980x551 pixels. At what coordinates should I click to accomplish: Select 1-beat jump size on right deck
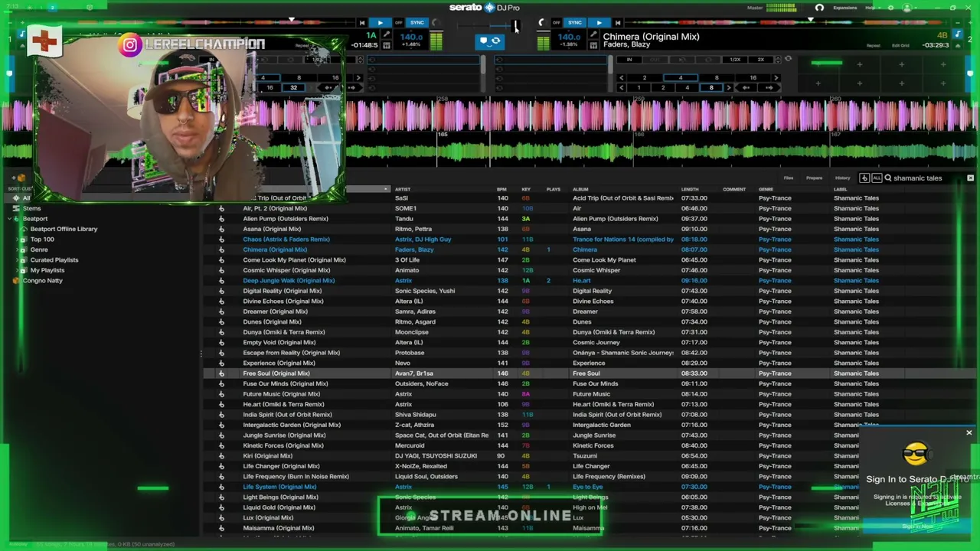tap(639, 88)
